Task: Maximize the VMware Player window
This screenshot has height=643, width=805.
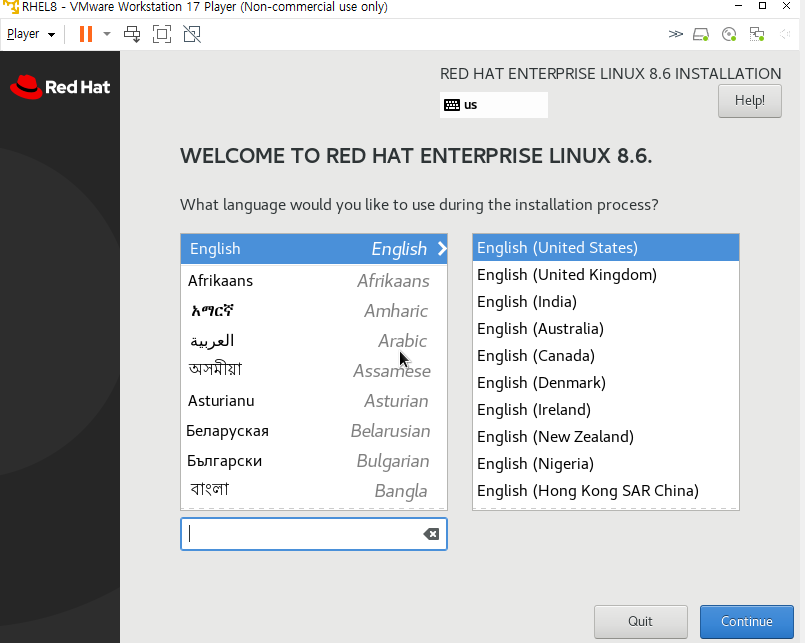Action: (762, 6)
